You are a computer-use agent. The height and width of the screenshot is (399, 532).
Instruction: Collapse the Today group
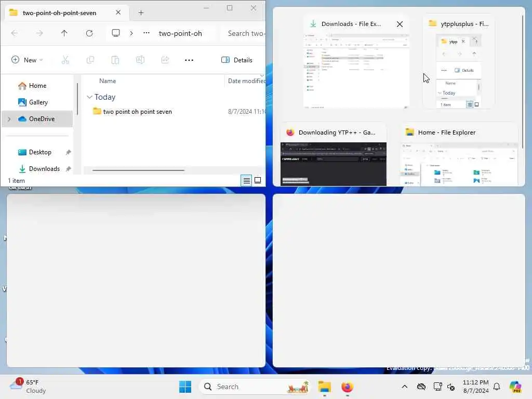pyautogui.click(x=89, y=97)
